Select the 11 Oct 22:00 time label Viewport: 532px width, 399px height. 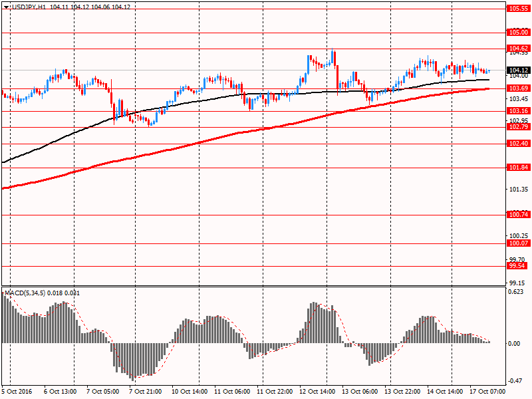[x=275, y=391]
